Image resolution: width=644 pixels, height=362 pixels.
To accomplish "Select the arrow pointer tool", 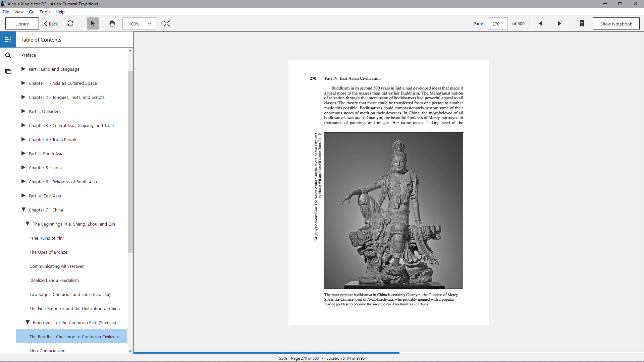I will [x=93, y=23].
